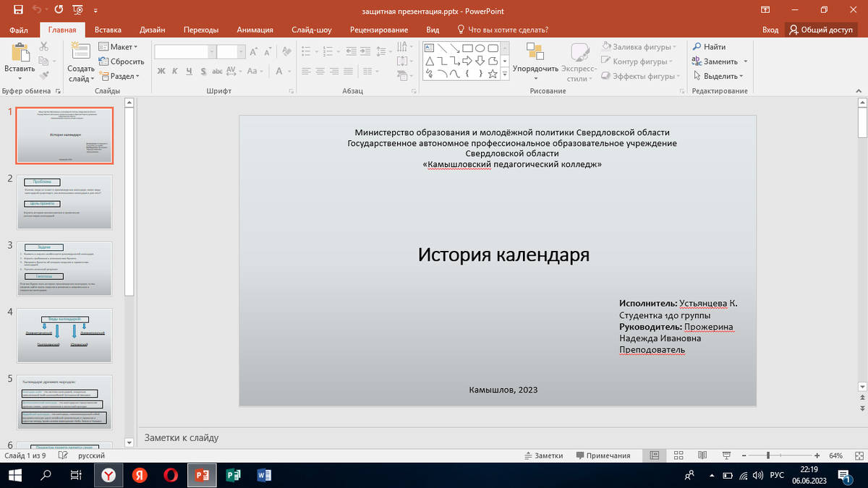Click the Windows Start button

15,475
